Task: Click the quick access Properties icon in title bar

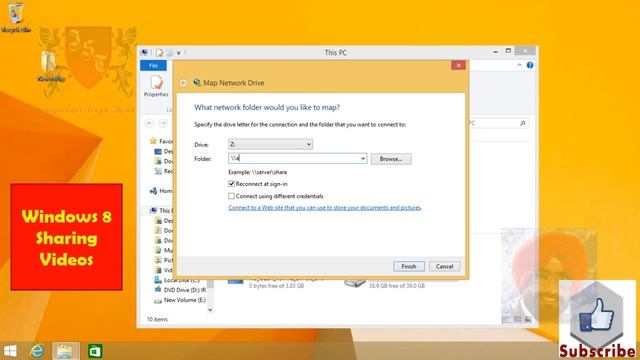Action: (160, 53)
